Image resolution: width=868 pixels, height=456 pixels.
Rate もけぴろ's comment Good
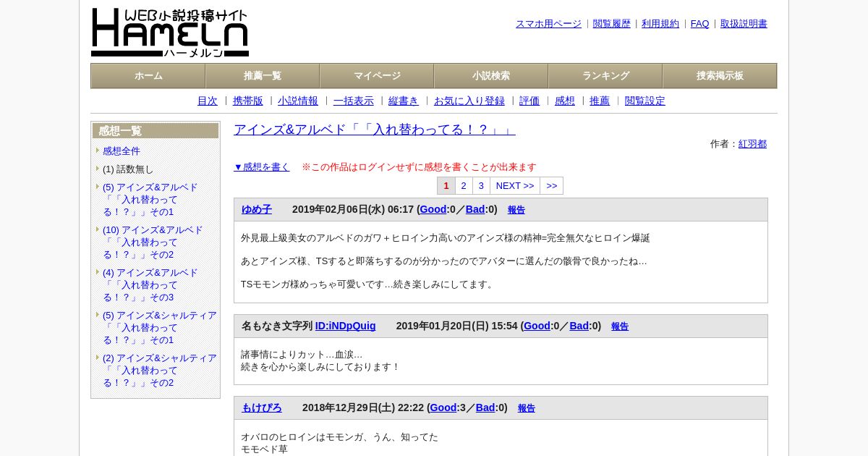coord(443,408)
